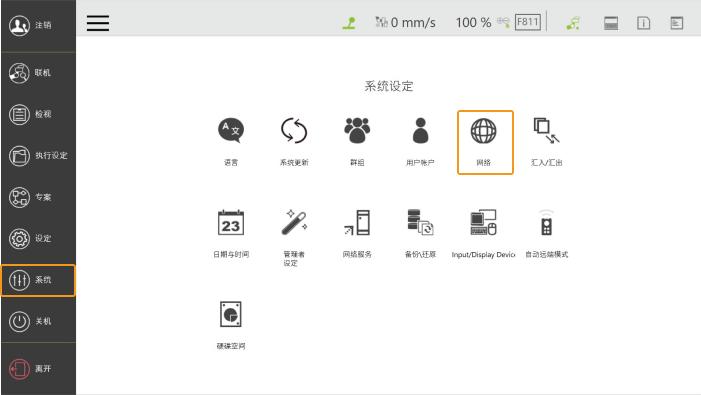Open Input/Display Device settings icon

click(x=484, y=223)
